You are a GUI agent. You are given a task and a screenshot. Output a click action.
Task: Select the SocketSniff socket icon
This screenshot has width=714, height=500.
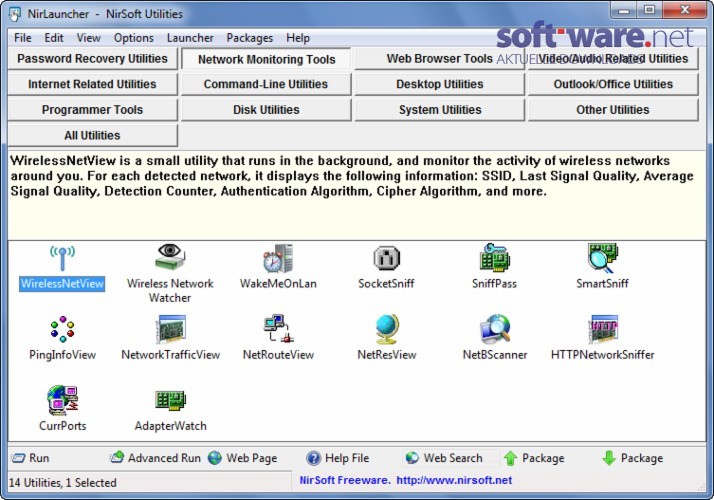point(386,258)
